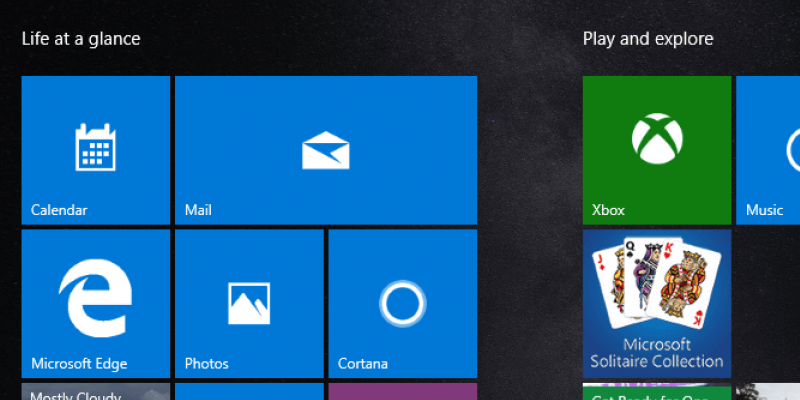Viewport: 800px width, 400px height.
Task: Open the Photos tile
Action: pos(249,304)
